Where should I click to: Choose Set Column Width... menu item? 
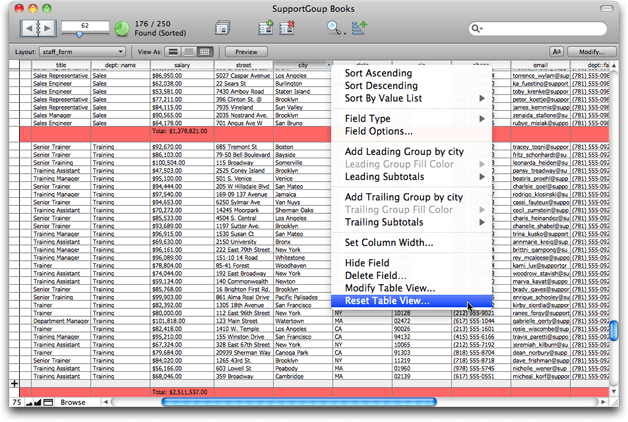pyautogui.click(x=411, y=243)
